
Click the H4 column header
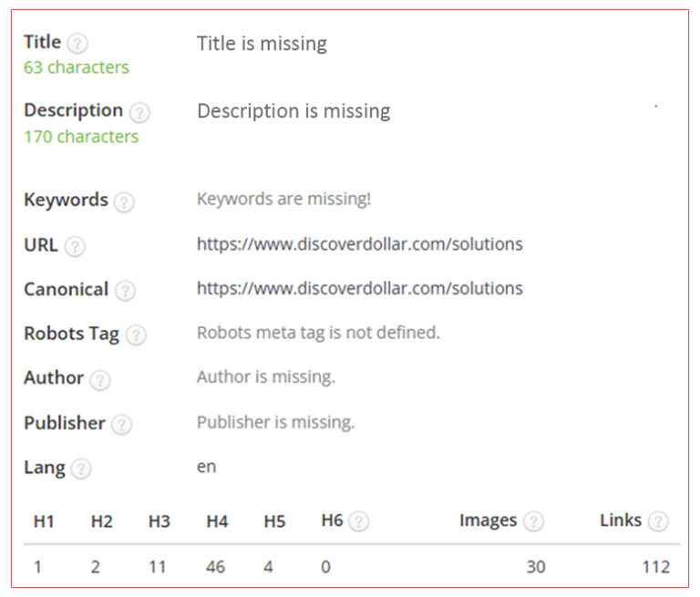coord(217,521)
